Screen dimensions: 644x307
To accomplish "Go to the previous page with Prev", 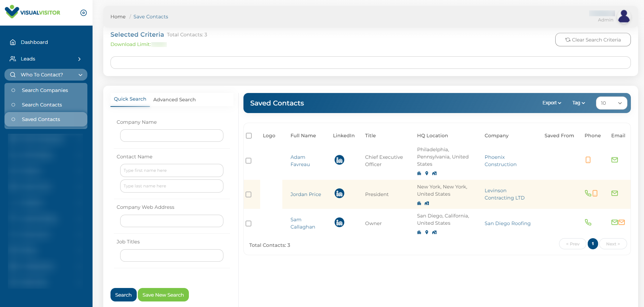I will click(x=573, y=244).
